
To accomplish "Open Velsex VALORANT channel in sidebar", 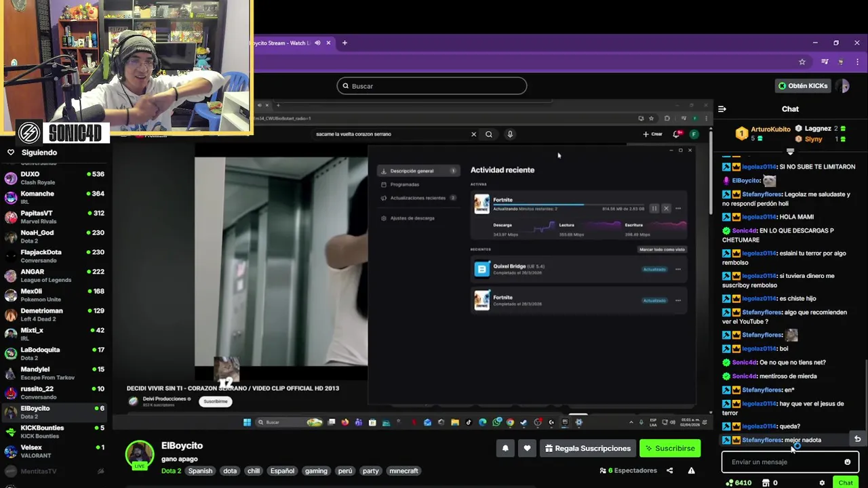I will 54,451.
